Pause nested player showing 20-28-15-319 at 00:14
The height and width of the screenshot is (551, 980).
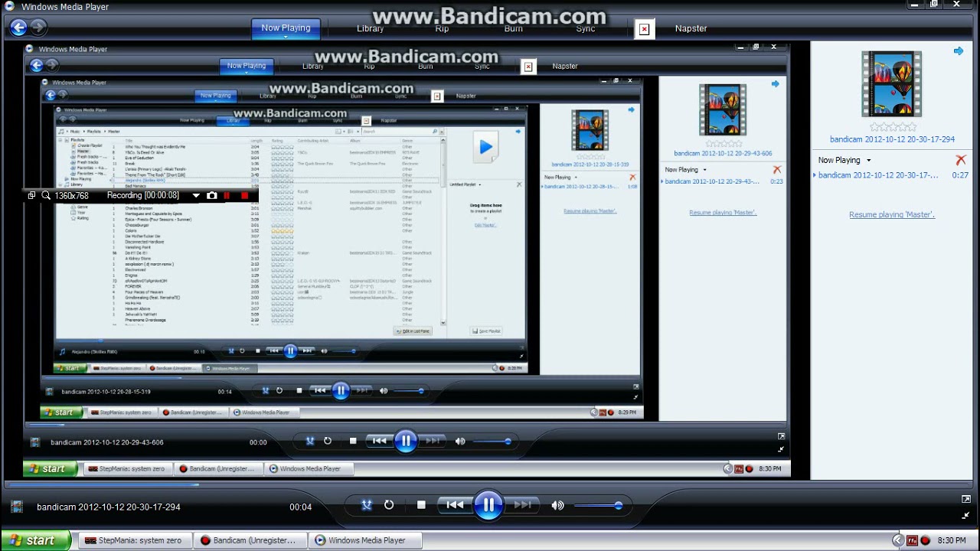click(341, 390)
